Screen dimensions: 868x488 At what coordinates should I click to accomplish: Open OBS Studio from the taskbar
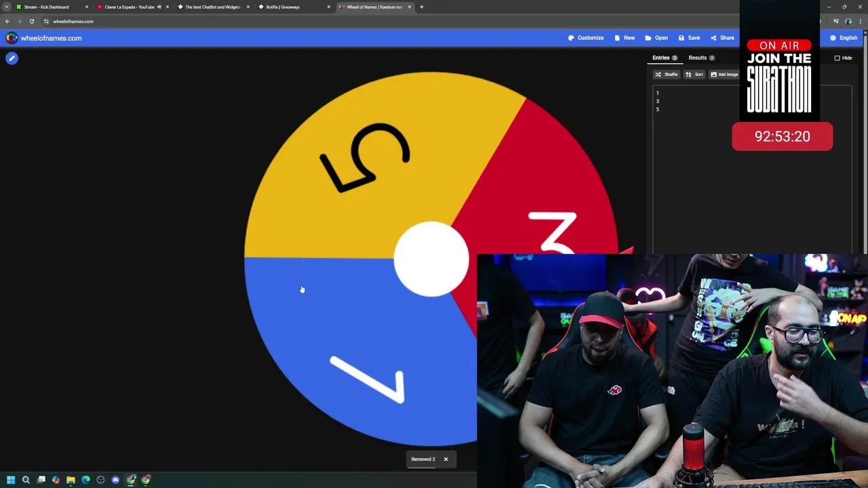100,480
